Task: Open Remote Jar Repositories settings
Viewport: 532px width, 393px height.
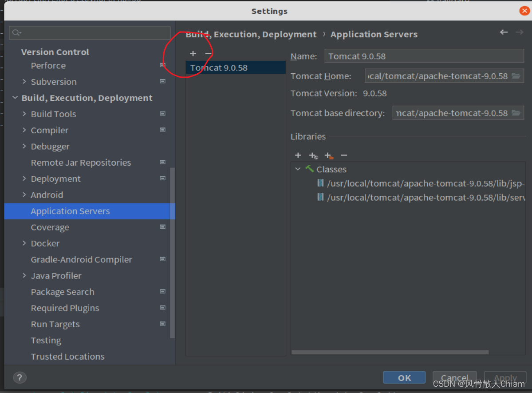Action: point(81,163)
